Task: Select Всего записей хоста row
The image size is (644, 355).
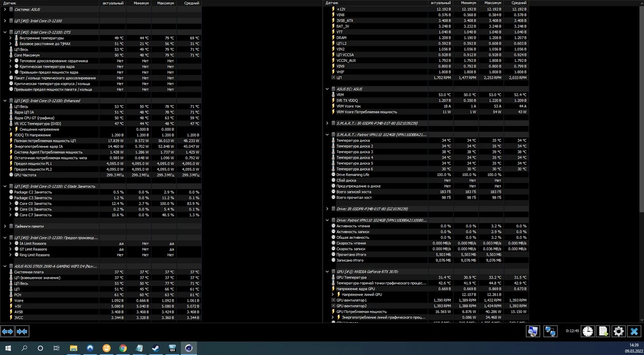Action: pos(427,192)
